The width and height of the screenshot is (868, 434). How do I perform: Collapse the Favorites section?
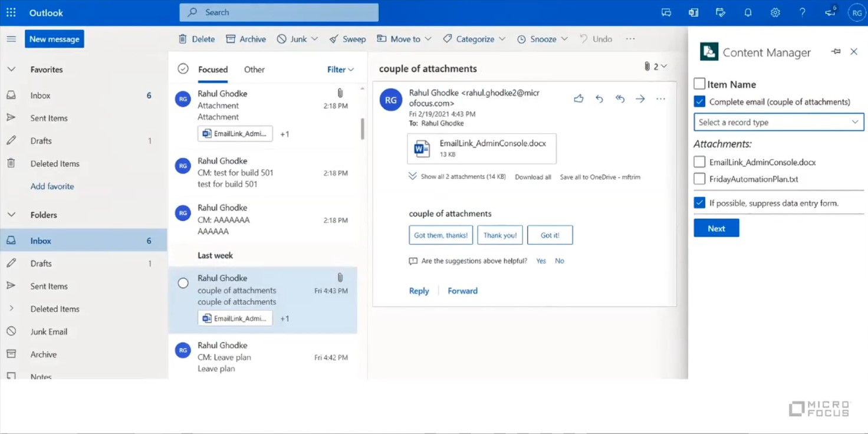click(x=11, y=70)
